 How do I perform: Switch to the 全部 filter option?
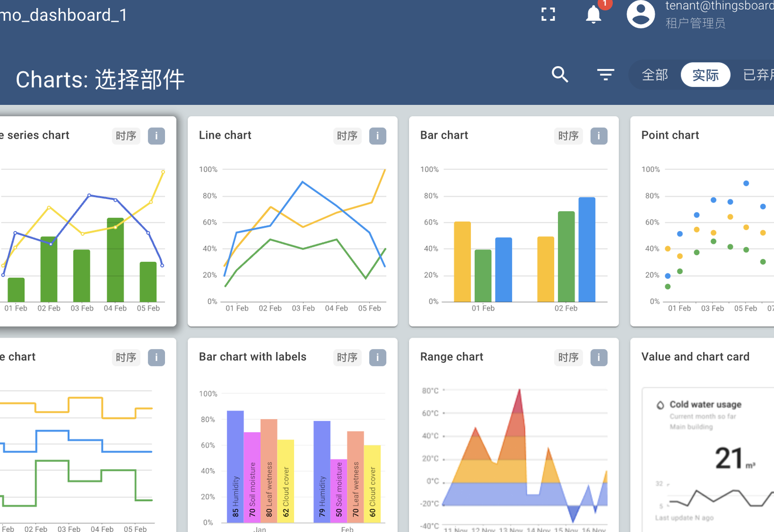655,75
